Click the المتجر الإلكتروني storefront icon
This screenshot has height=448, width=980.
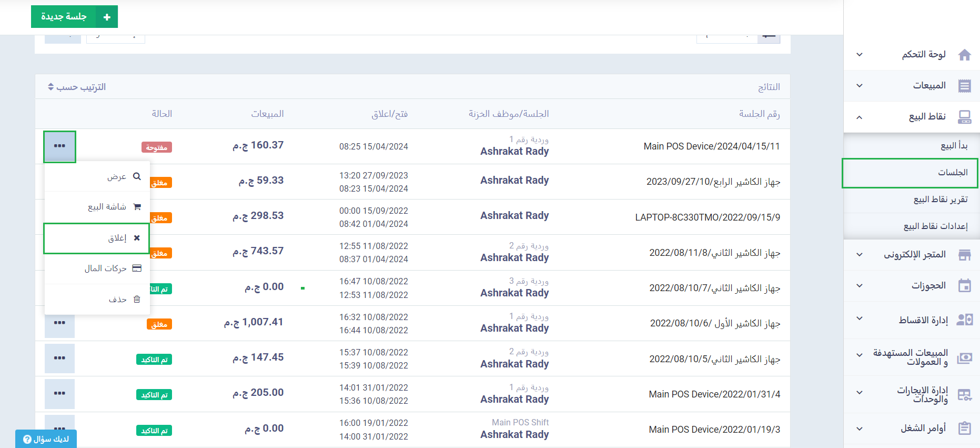[964, 255]
